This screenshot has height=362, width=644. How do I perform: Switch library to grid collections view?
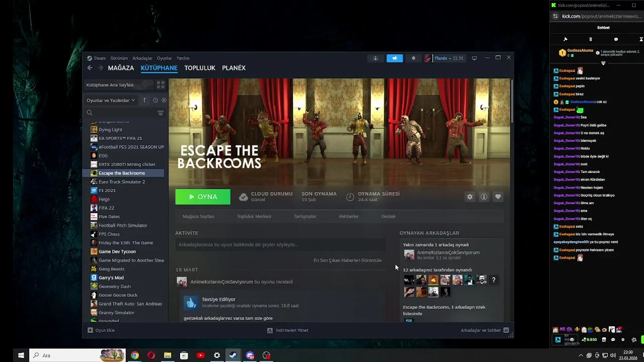point(160,85)
